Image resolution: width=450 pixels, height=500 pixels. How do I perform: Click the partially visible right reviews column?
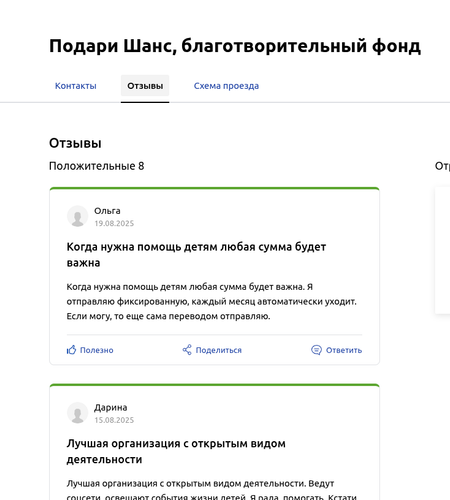point(443,250)
